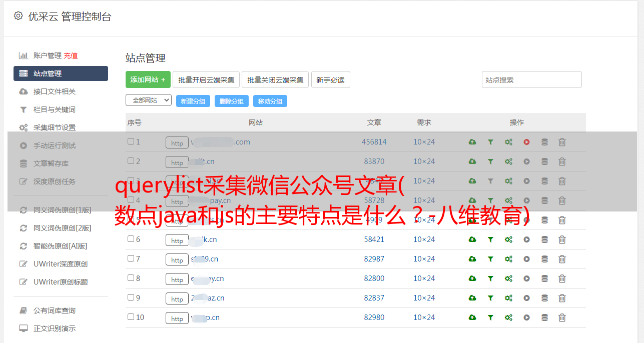The image size is (644, 343).
Task: Open 账户管理 in the sidebar
Action: point(47,55)
